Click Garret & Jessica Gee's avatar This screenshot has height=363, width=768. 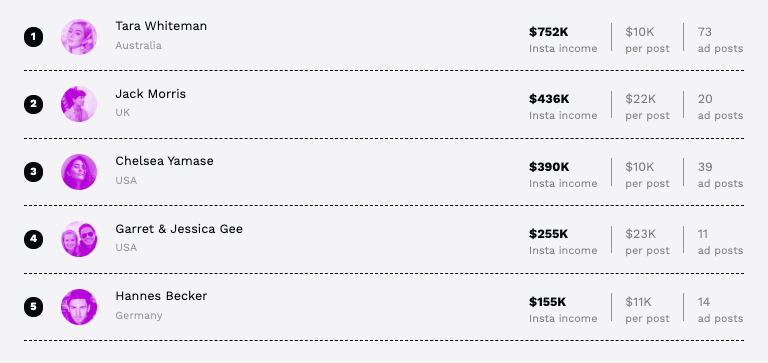(x=79, y=239)
